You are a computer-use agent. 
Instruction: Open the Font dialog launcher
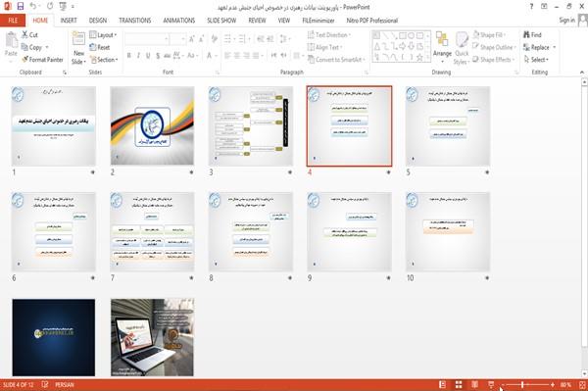pyautogui.click(x=218, y=73)
